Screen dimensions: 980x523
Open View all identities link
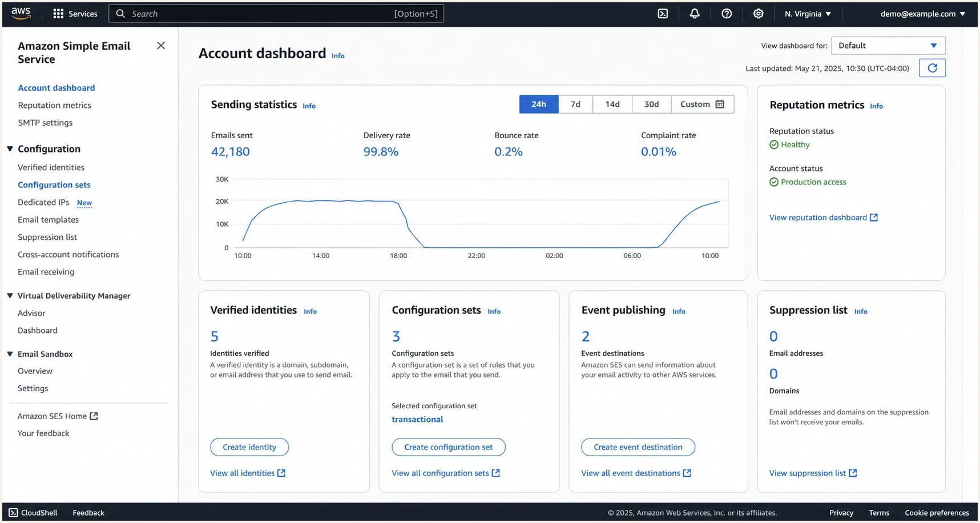point(248,473)
